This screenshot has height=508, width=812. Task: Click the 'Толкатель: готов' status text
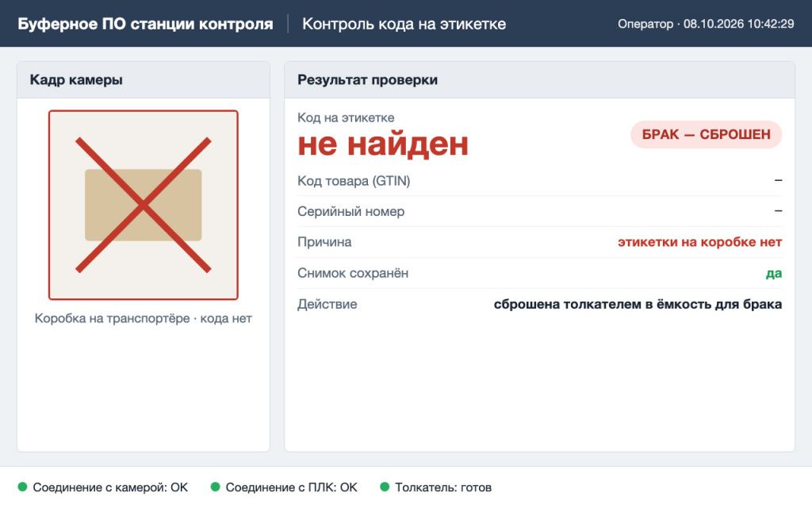click(443, 487)
